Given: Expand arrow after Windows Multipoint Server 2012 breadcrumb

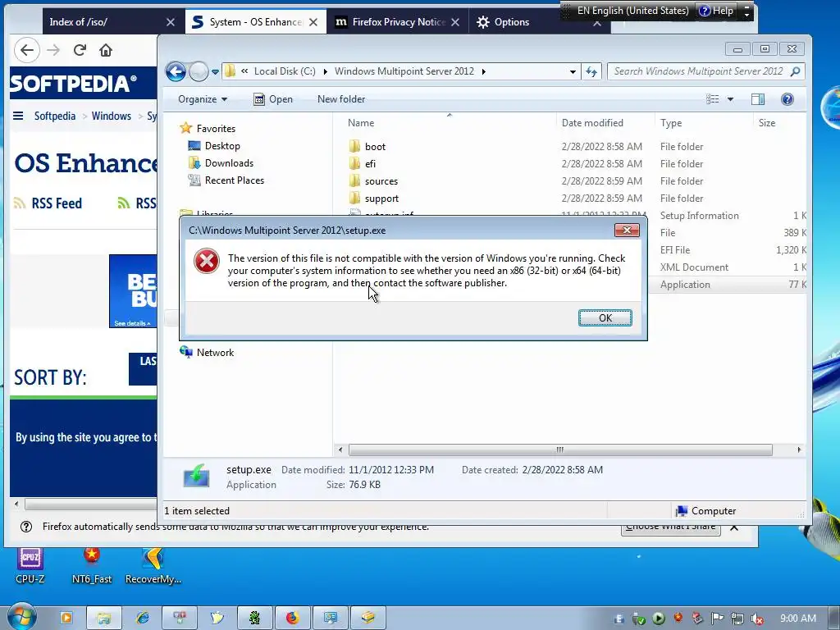Looking at the screenshot, I should pos(484,72).
